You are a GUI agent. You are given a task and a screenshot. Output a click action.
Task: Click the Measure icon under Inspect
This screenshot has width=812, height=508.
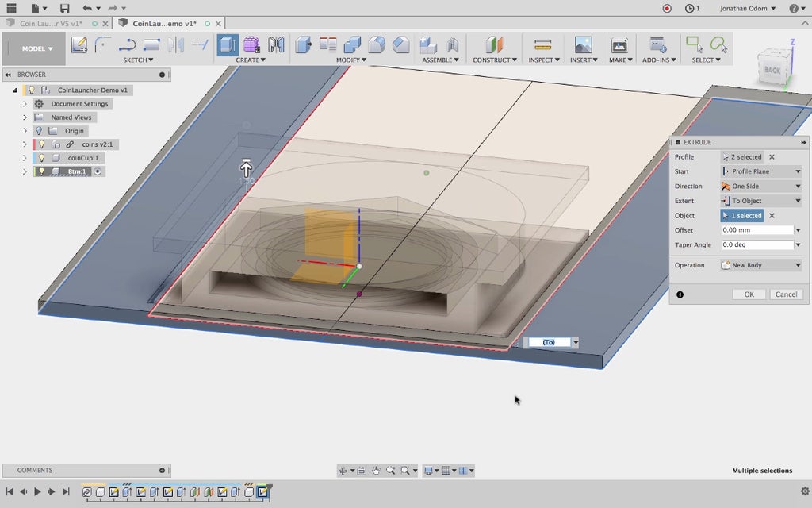542,45
